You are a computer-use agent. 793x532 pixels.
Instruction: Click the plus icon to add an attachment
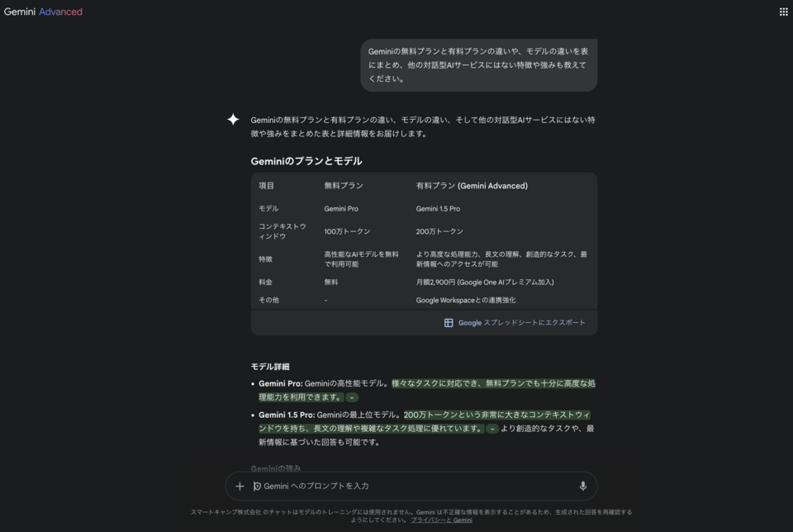[x=240, y=486]
